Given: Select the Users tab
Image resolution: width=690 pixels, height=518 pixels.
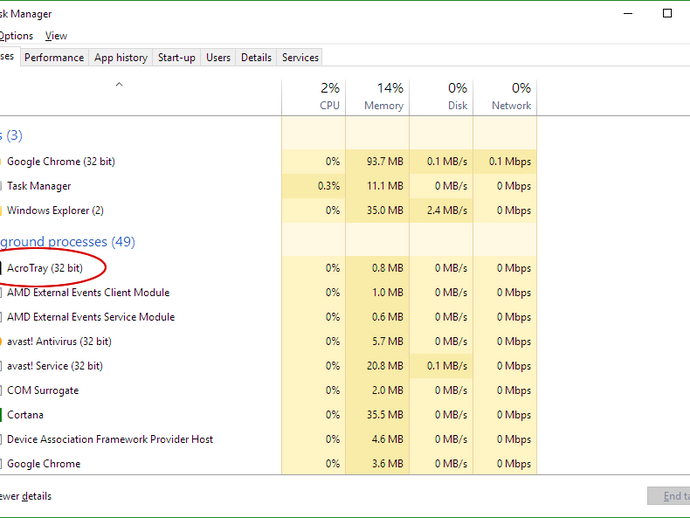Looking at the screenshot, I should click(218, 57).
